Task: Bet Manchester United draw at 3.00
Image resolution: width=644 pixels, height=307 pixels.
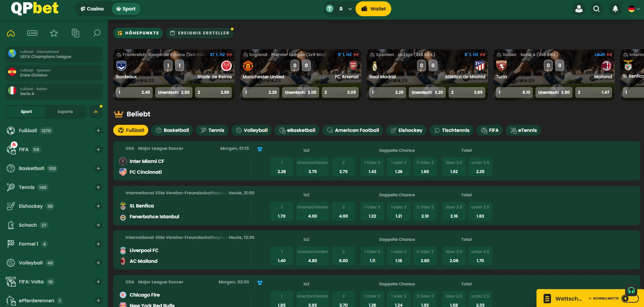Action: 301,92
